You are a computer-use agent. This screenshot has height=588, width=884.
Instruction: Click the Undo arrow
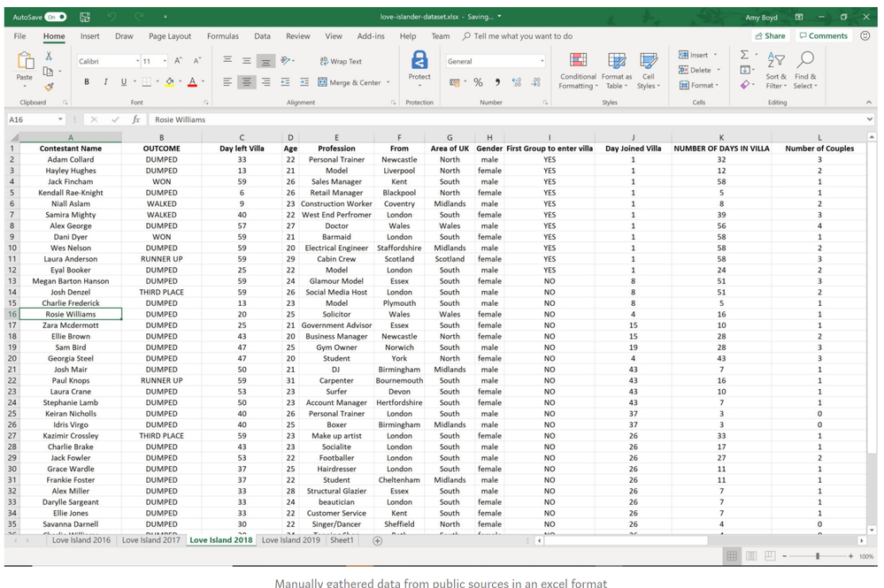tap(111, 17)
